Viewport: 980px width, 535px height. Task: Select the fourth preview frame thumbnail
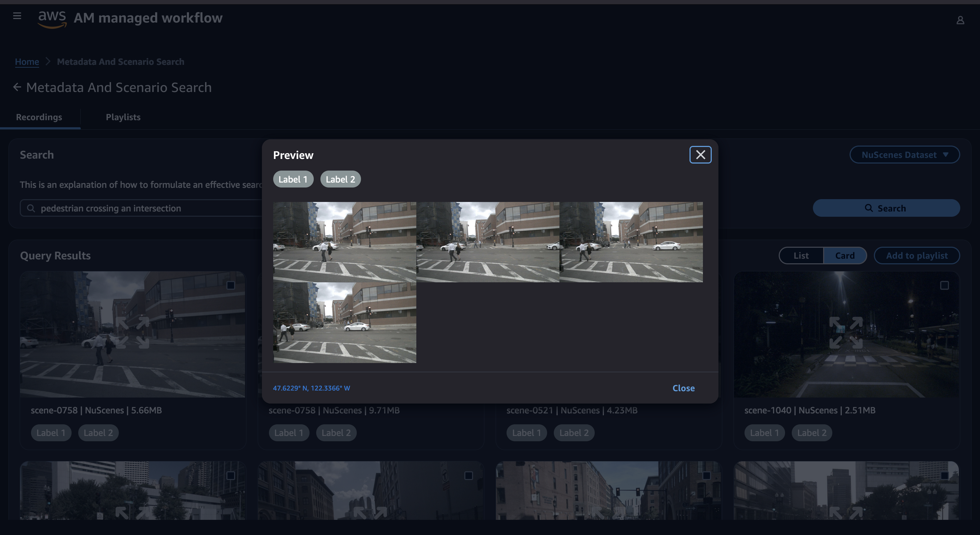point(345,322)
